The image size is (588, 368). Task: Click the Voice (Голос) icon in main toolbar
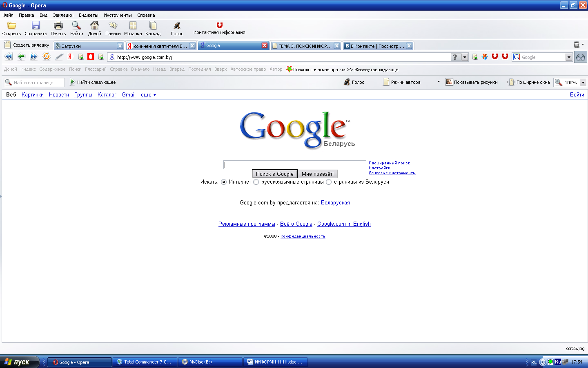177,25
